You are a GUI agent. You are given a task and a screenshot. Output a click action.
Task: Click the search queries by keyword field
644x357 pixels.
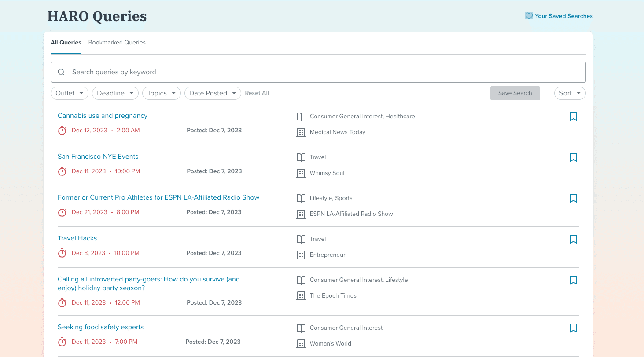tap(318, 72)
